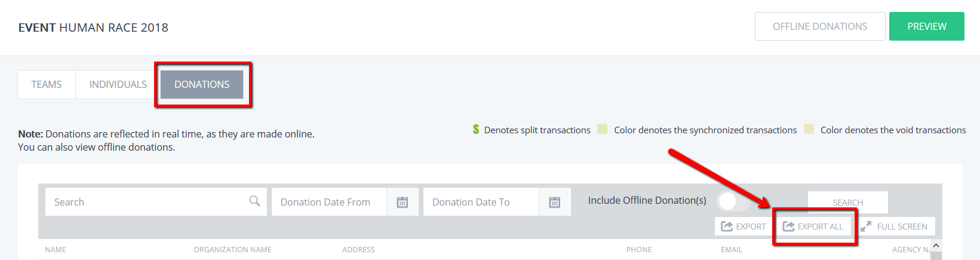Viewport: 980px width, 260px height.
Task: Click the green Preview button
Action: click(927, 26)
